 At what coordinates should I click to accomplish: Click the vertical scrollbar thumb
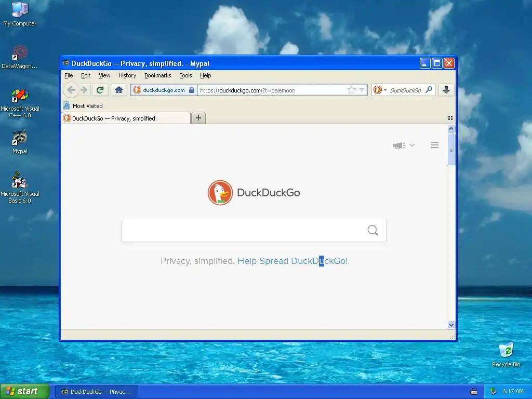[451, 150]
